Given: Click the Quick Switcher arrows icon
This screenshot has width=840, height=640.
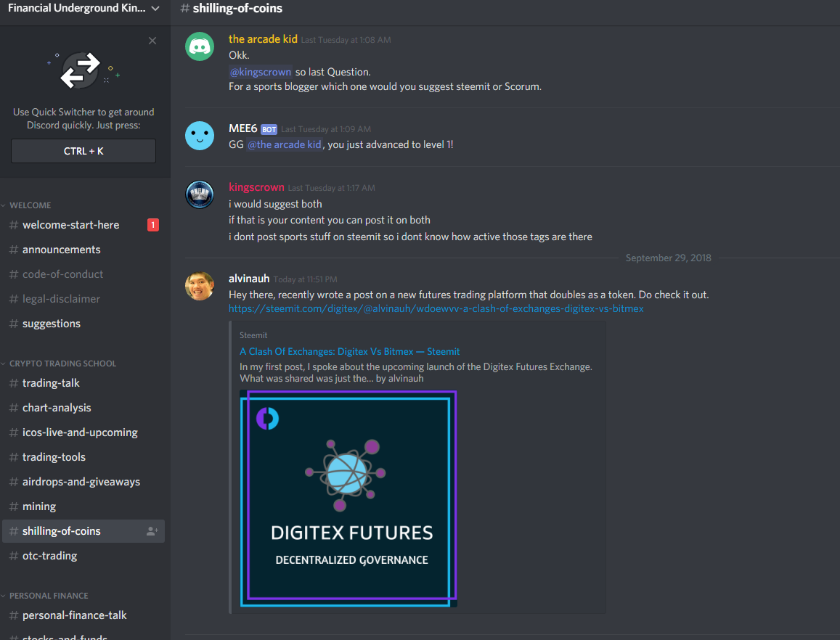Looking at the screenshot, I should 81,70.
